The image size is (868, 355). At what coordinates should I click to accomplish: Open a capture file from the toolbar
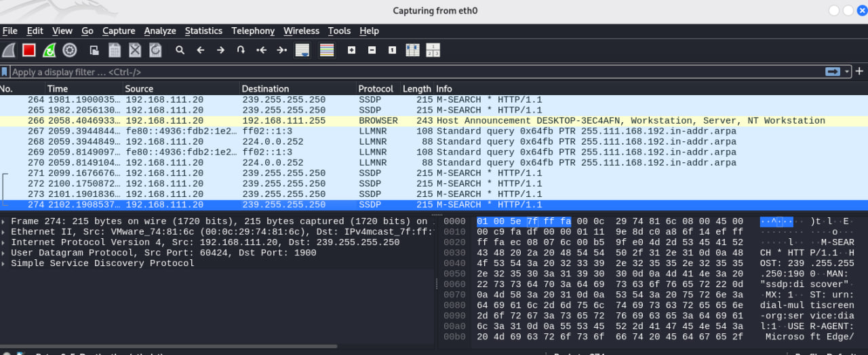(x=94, y=50)
